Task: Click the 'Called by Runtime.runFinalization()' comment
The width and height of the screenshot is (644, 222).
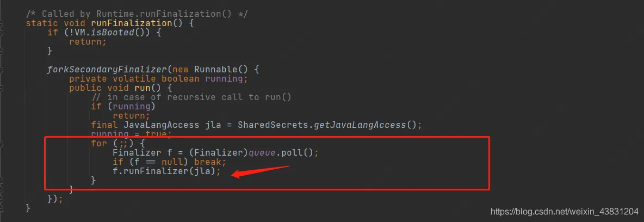Action: coord(137,14)
